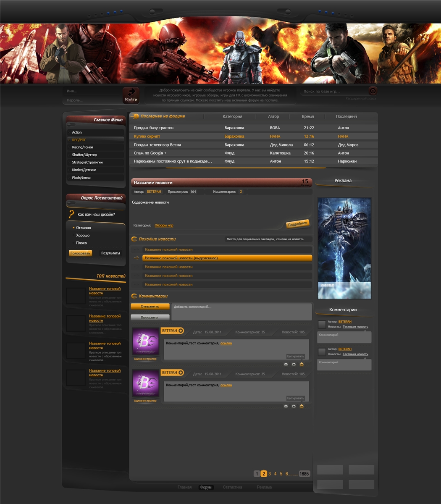Click the Подробнее read-more button
441x504 pixels.
pyautogui.click(x=297, y=224)
